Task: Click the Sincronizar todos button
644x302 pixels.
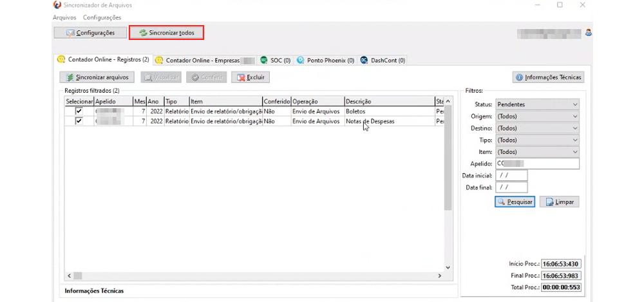Action: [167, 32]
